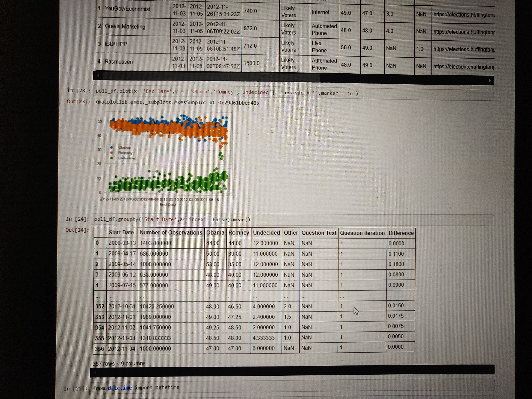This screenshot has height=399, width=532.
Task: Click the 1403.000000 observations cell
Action: (171, 243)
